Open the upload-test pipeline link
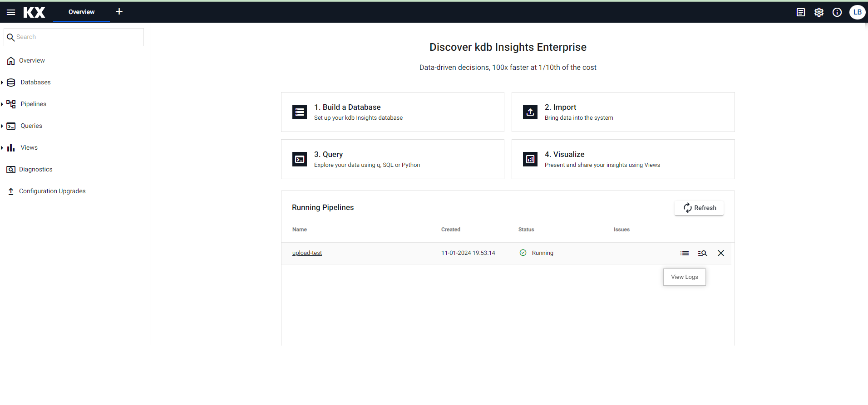Image resolution: width=868 pixels, height=405 pixels. click(307, 253)
